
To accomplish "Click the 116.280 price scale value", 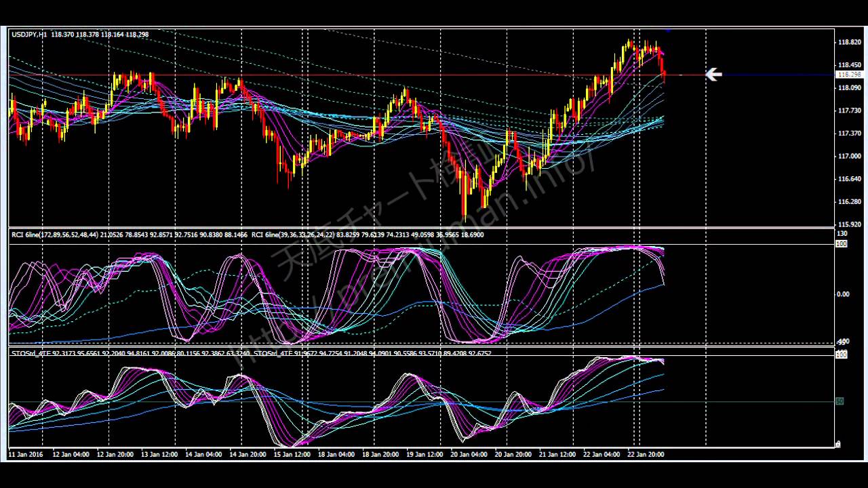I will pyautogui.click(x=850, y=202).
